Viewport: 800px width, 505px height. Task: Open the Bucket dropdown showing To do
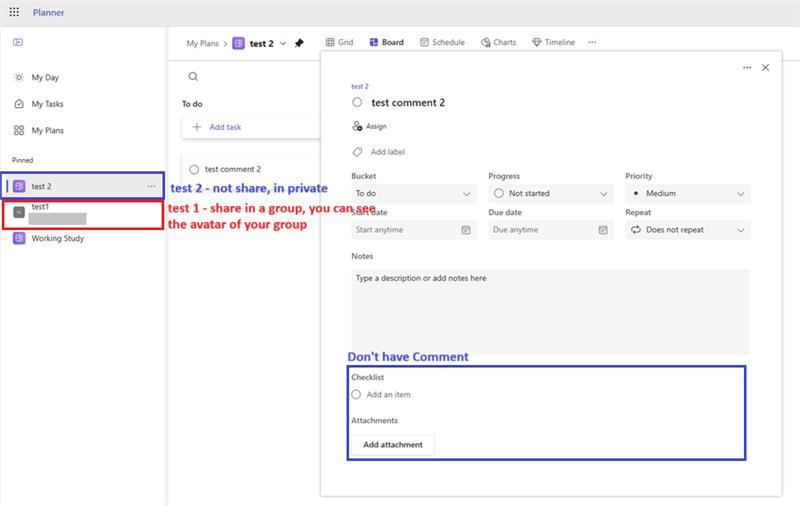click(x=414, y=193)
